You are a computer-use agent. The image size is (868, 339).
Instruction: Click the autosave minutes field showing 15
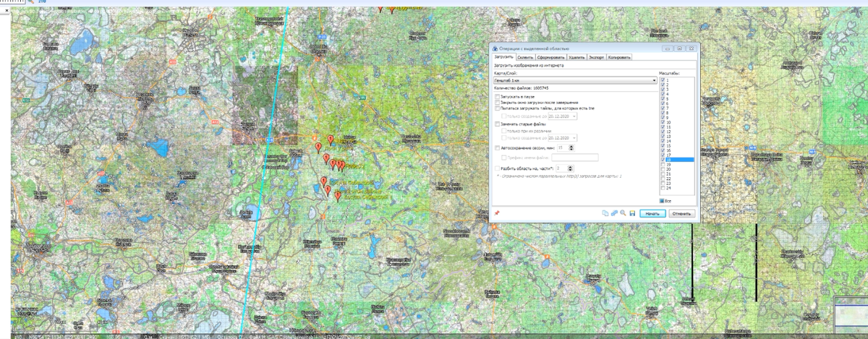(562, 147)
